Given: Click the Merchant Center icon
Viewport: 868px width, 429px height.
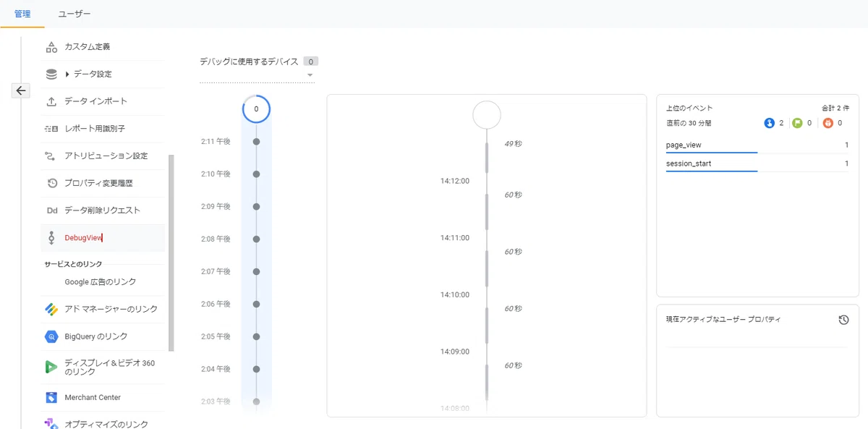Looking at the screenshot, I should (x=51, y=397).
